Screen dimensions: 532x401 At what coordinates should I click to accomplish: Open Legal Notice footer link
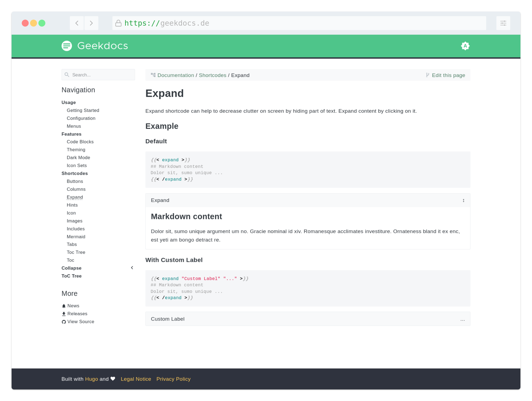(136, 379)
